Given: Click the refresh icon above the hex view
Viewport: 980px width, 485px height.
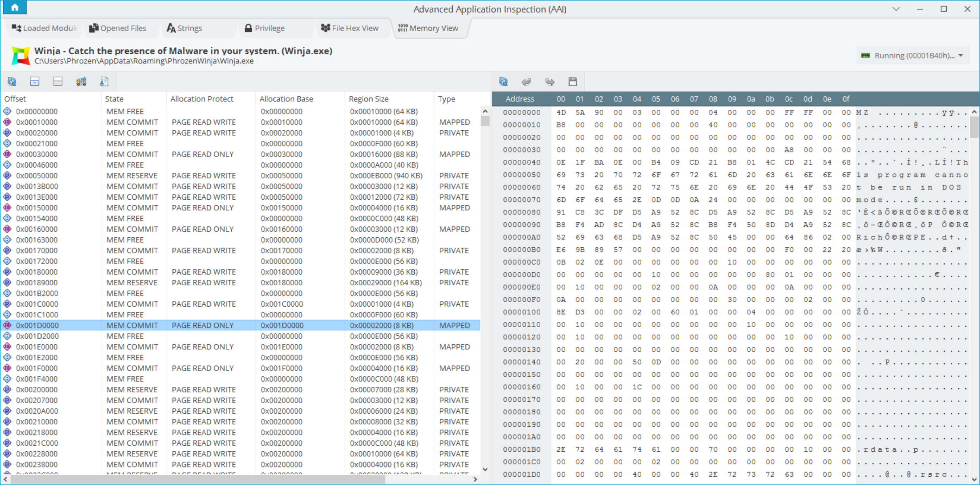Looking at the screenshot, I should pyautogui.click(x=503, y=82).
